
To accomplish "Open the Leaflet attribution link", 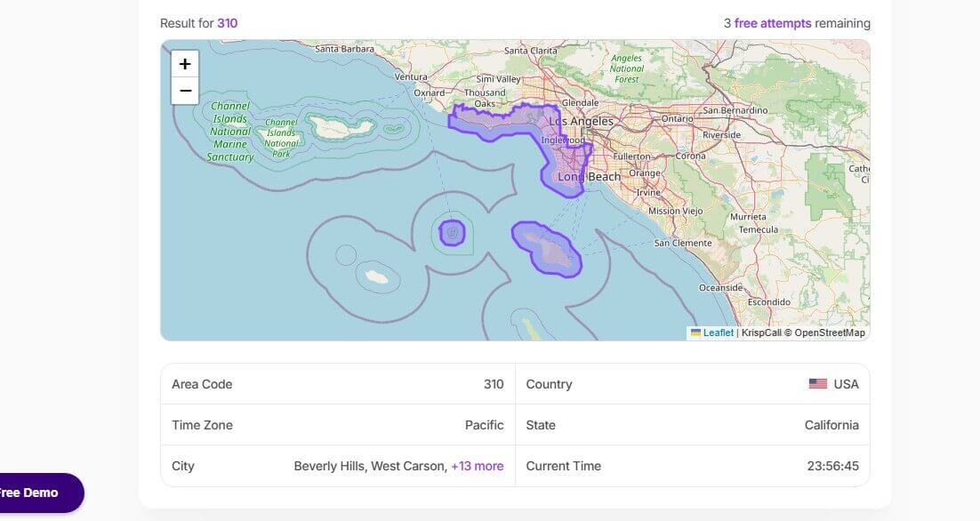I will click(x=719, y=333).
